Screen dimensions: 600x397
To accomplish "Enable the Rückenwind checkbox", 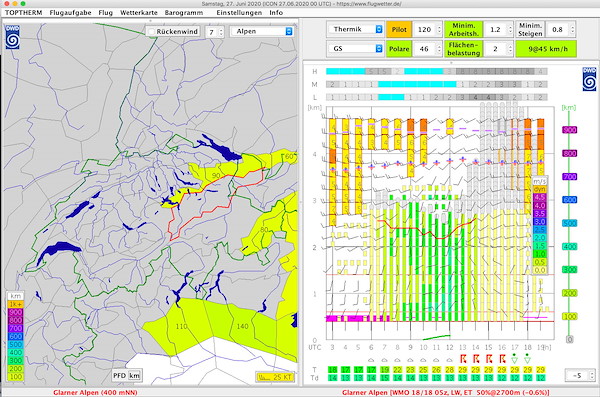I will point(152,31).
